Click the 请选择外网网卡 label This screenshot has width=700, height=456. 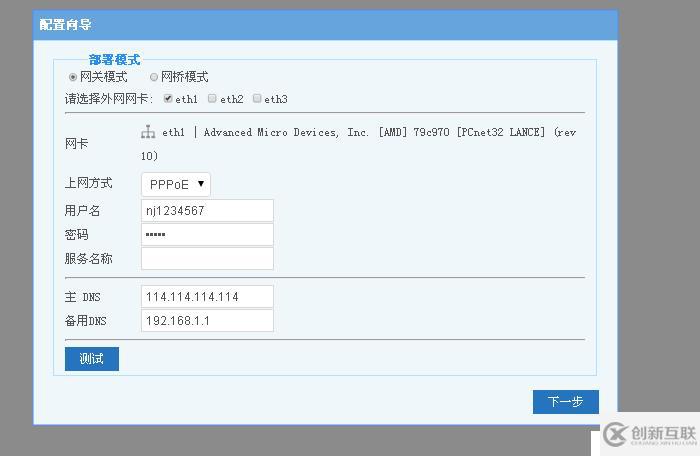pyautogui.click(x=108, y=99)
